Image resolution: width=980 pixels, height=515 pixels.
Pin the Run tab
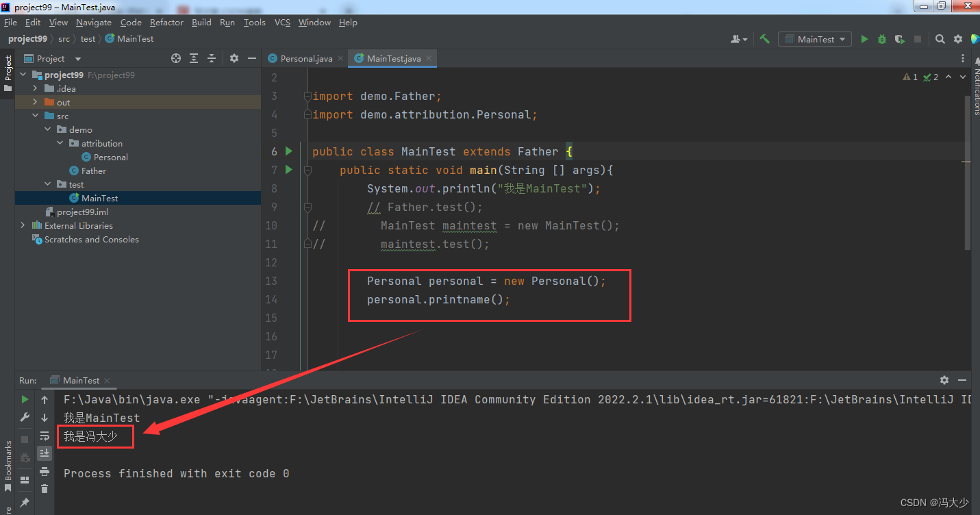tap(25, 503)
